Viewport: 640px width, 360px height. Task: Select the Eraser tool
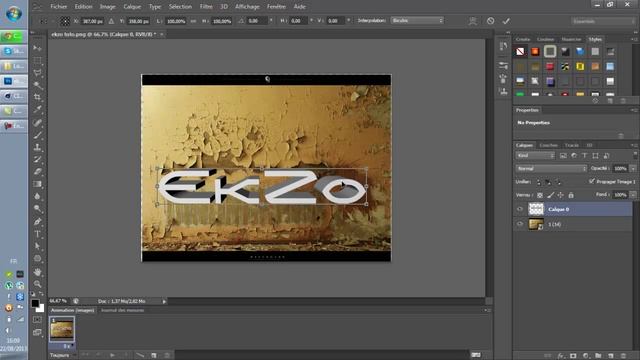coord(38,171)
